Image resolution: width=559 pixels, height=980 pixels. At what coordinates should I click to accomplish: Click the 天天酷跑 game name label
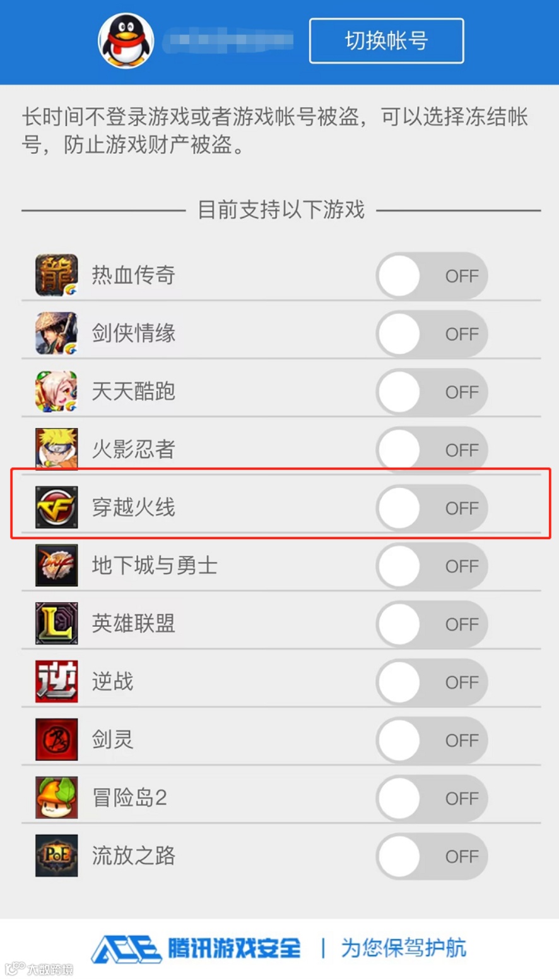point(134,391)
